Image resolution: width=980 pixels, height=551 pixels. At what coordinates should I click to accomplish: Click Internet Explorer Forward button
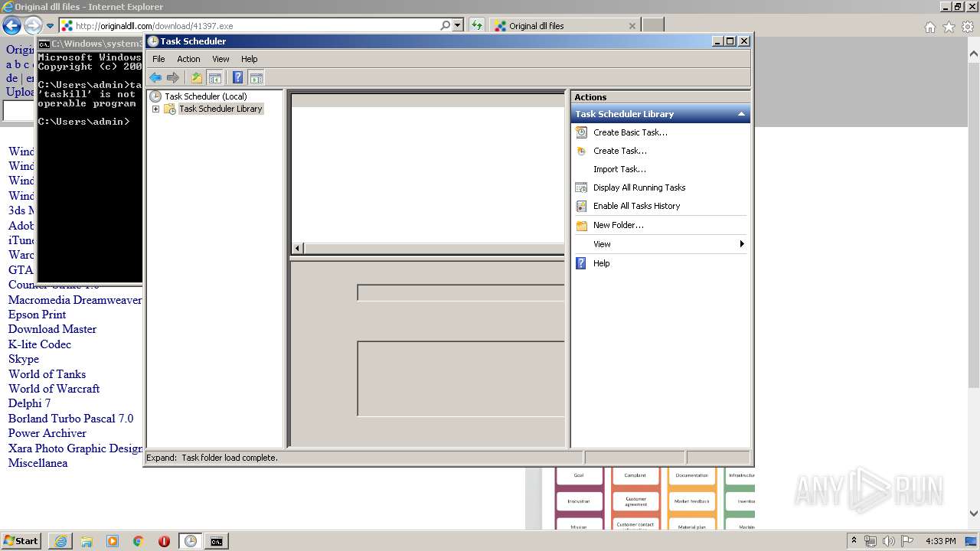(x=33, y=25)
